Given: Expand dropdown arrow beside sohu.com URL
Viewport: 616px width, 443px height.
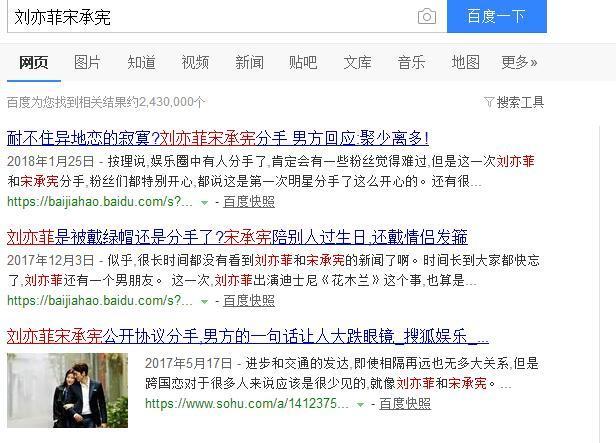Looking at the screenshot, I should coord(360,405).
